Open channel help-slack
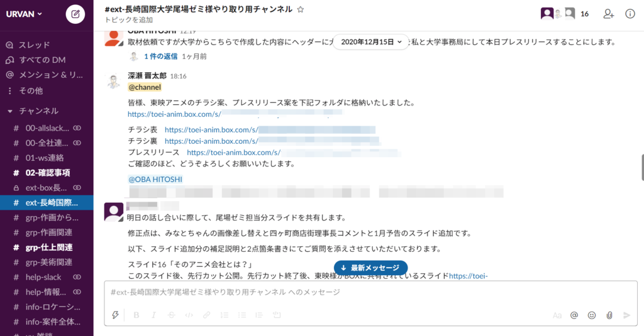644x336 pixels. pyautogui.click(x=47, y=277)
